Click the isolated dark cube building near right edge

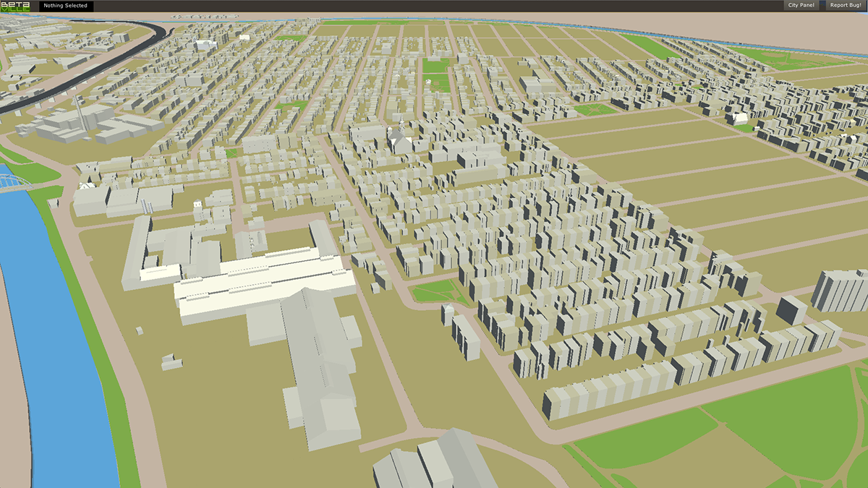tap(791, 309)
